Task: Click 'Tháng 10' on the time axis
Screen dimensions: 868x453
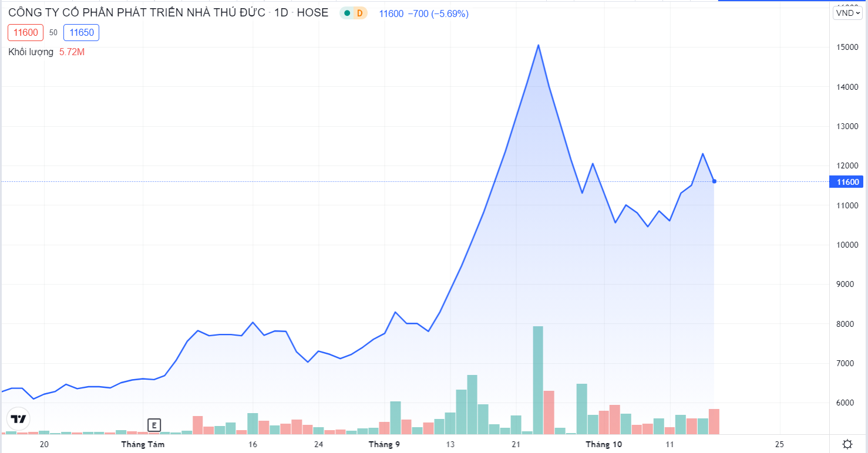Action: (604, 444)
